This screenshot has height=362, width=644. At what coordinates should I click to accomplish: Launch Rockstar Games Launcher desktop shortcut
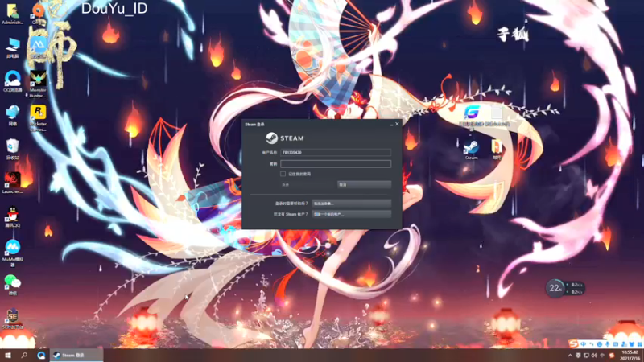38,118
